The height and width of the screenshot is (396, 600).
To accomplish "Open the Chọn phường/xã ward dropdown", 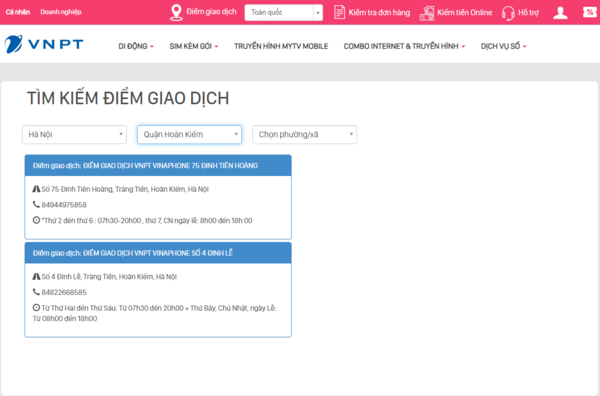I will (x=305, y=135).
